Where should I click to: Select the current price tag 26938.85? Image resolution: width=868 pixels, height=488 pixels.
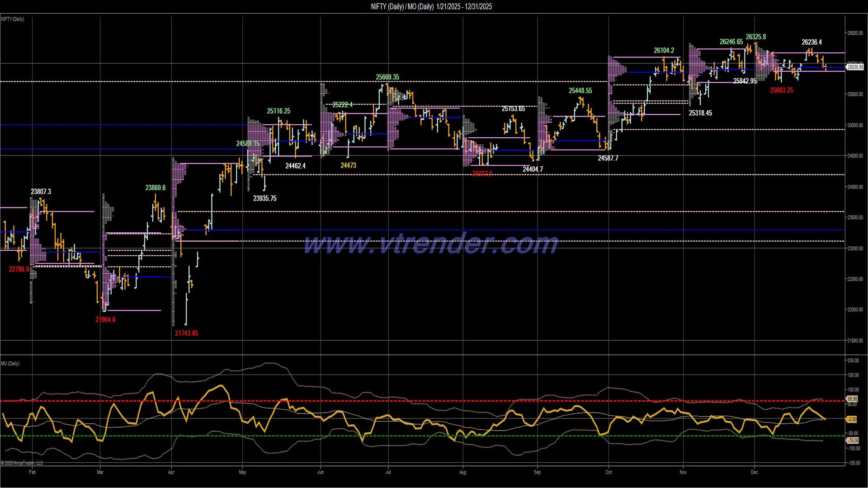click(854, 67)
